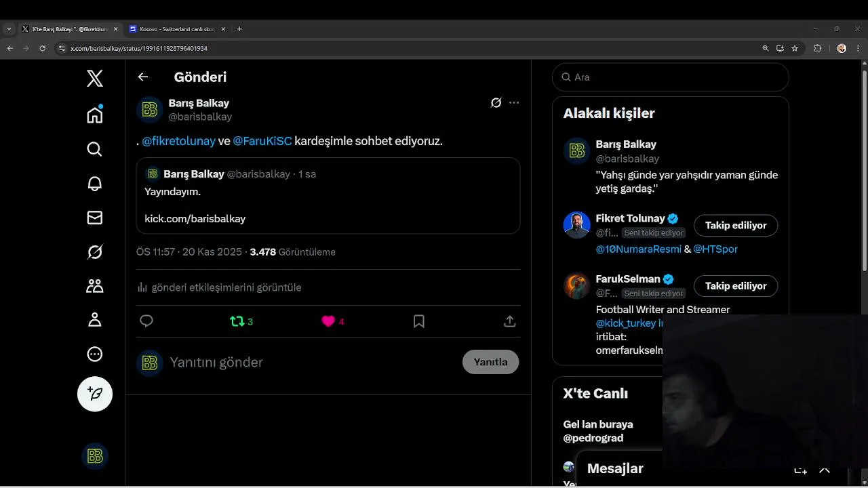
Task: Toggle the repost button with 3 reposts
Action: click(241, 321)
